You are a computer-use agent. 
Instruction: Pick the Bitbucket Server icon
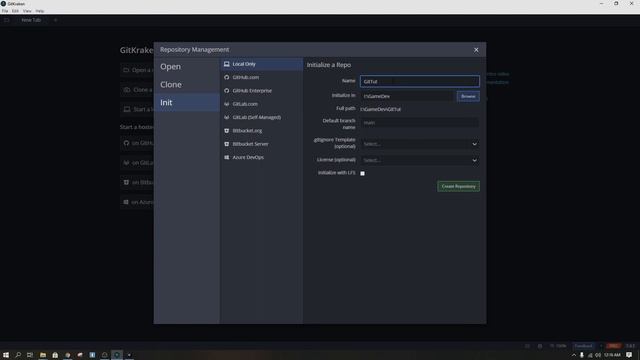[227, 144]
